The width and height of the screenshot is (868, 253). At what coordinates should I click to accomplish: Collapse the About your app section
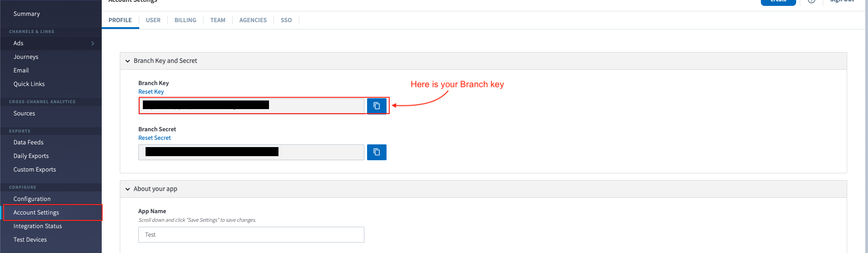(x=128, y=189)
